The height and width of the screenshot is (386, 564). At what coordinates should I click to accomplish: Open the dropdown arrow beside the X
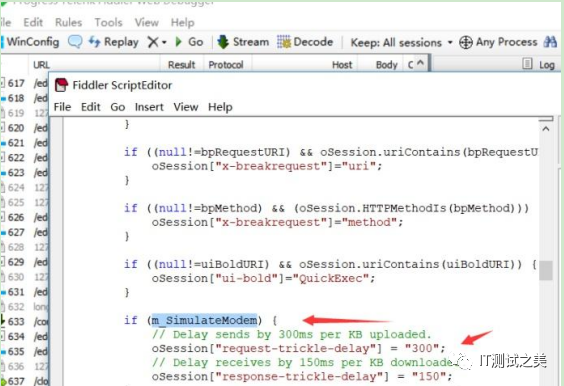point(164,42)
